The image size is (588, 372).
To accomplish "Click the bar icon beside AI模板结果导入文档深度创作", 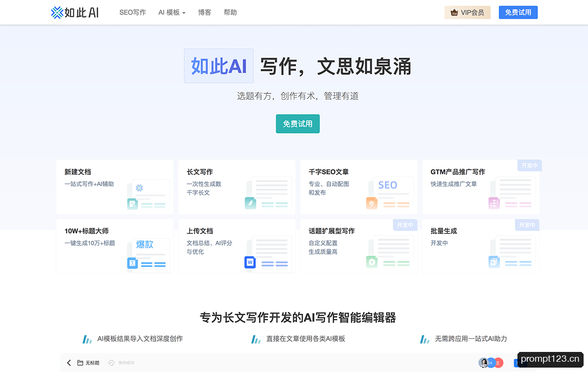I will (88, 339).
